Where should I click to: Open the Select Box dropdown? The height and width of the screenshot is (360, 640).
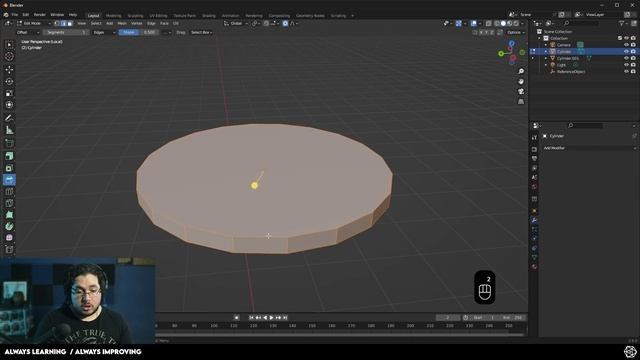pyautogui.click(x=201, y=32)
